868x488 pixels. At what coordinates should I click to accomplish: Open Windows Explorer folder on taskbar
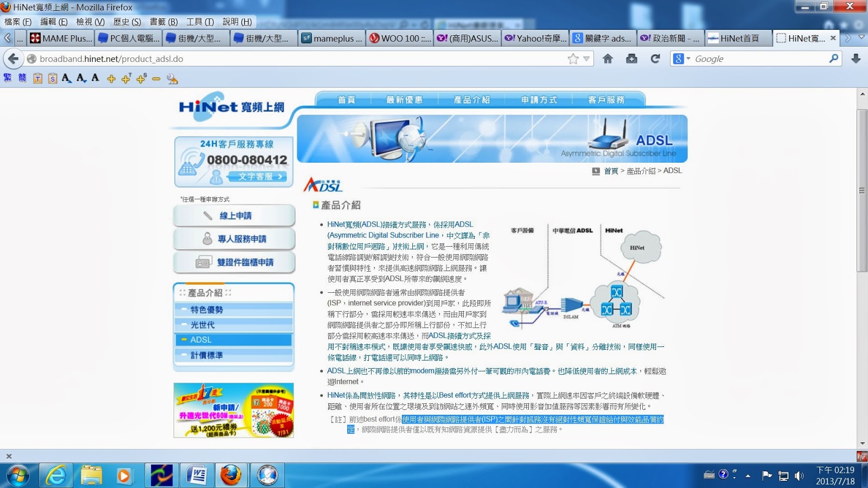click(91, 476)
